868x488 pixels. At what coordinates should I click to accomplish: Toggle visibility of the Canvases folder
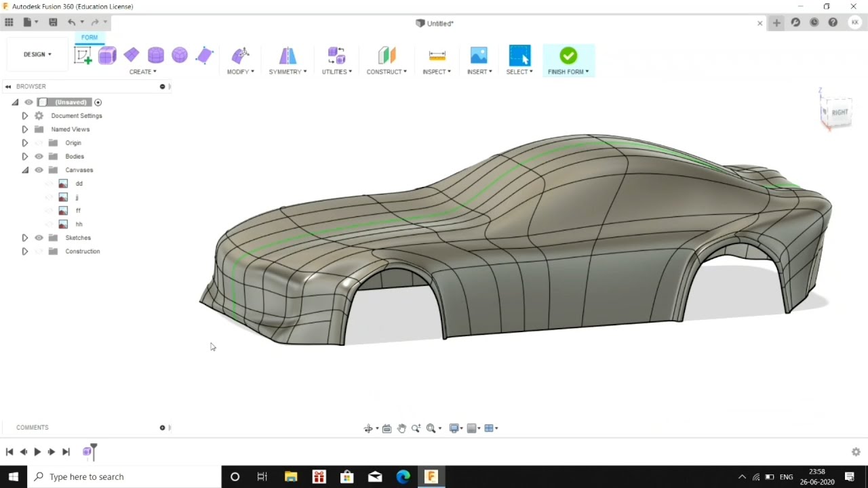pos(39,170)
